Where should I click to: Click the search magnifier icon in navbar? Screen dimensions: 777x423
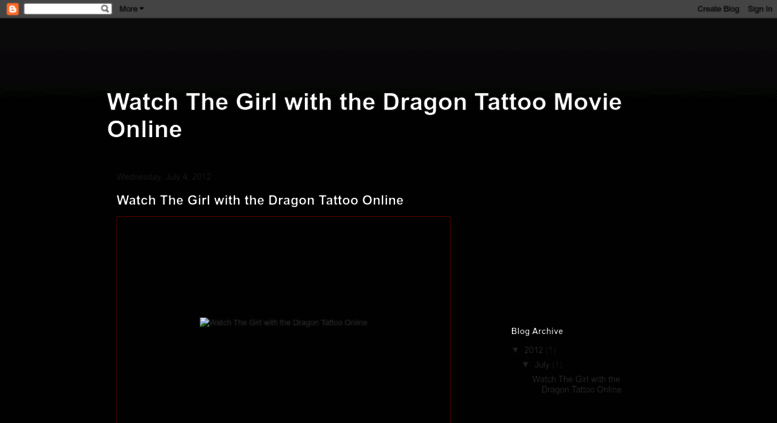point(105,9)
